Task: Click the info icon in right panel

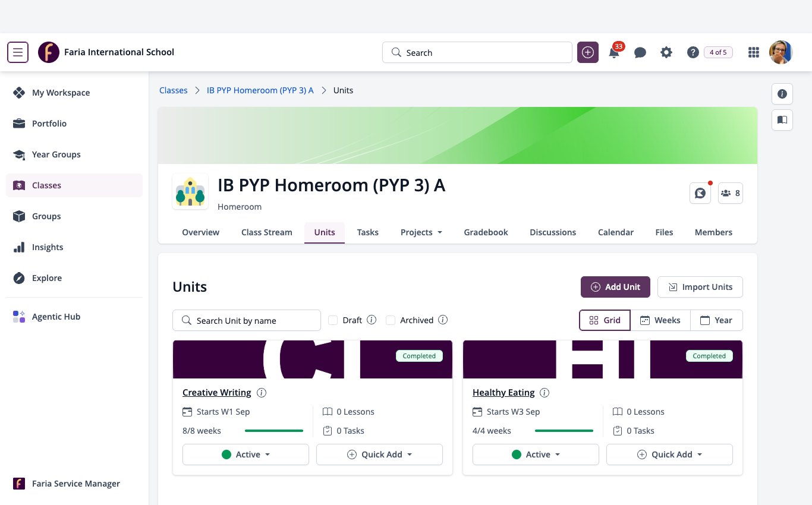Action: [x=782, y=94]
